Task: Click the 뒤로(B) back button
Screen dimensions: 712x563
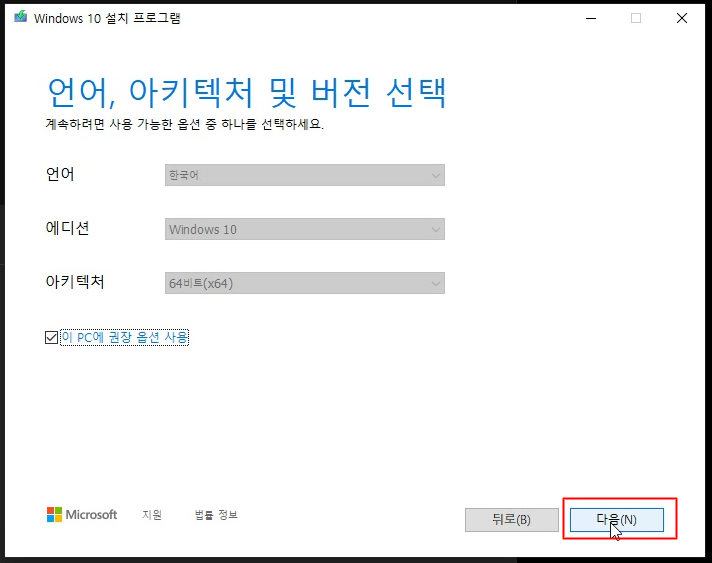Action: pyautogui.click(x=512, y=519)
